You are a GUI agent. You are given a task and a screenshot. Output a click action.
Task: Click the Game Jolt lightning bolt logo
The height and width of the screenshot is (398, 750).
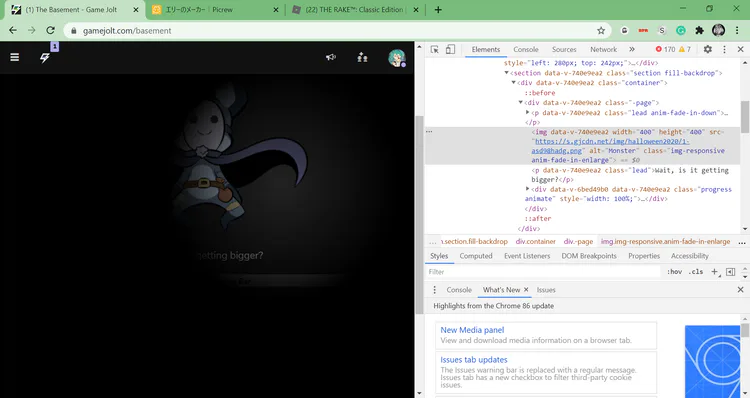(x=44, y=58)
